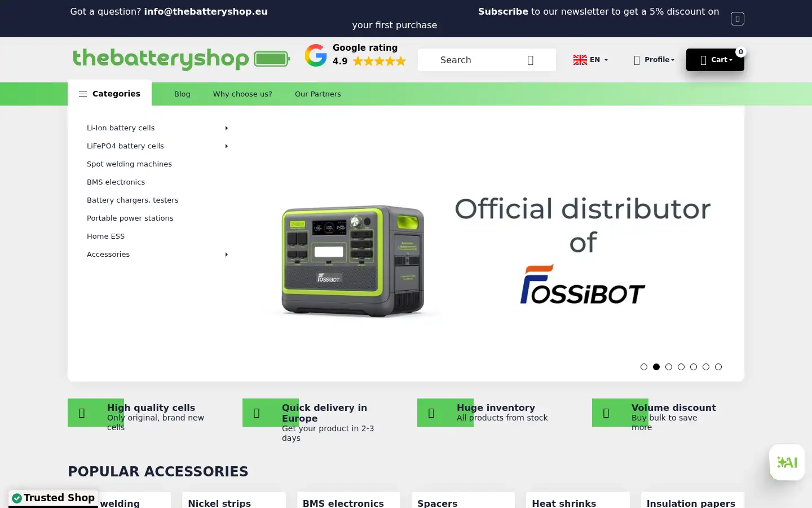Select Home ESS category
Screen dimensions: 812x508
[105, 237]
